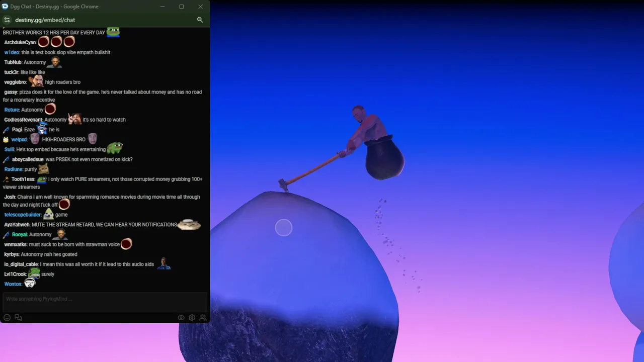Click the emote in TubNub's Autonomy message
The image size is (644, 362).
pos(54,62)
